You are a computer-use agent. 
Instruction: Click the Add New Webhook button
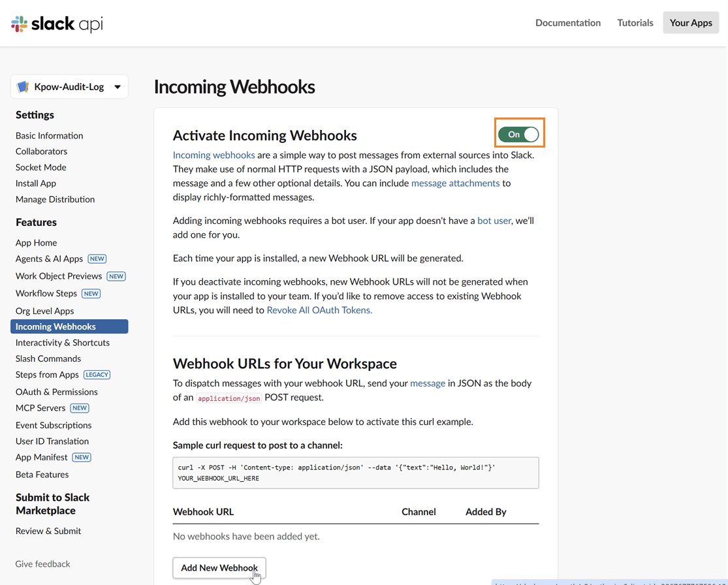tap(219, 568)
